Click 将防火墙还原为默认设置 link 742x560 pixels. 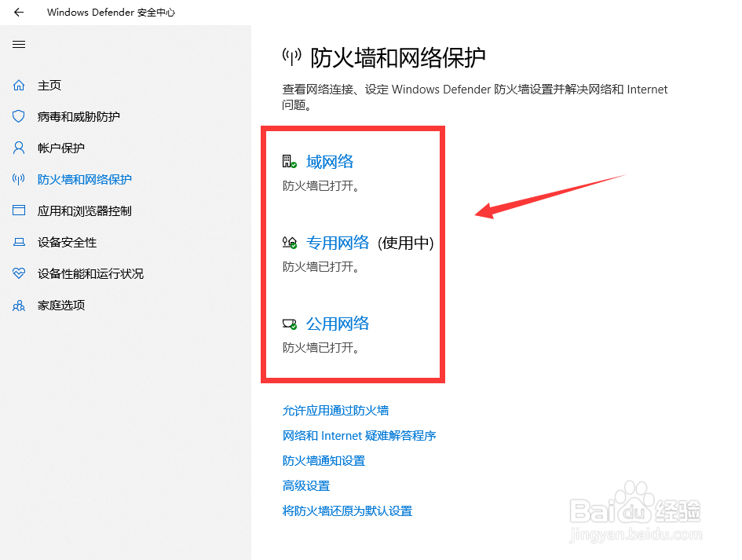tap(347, 511)
